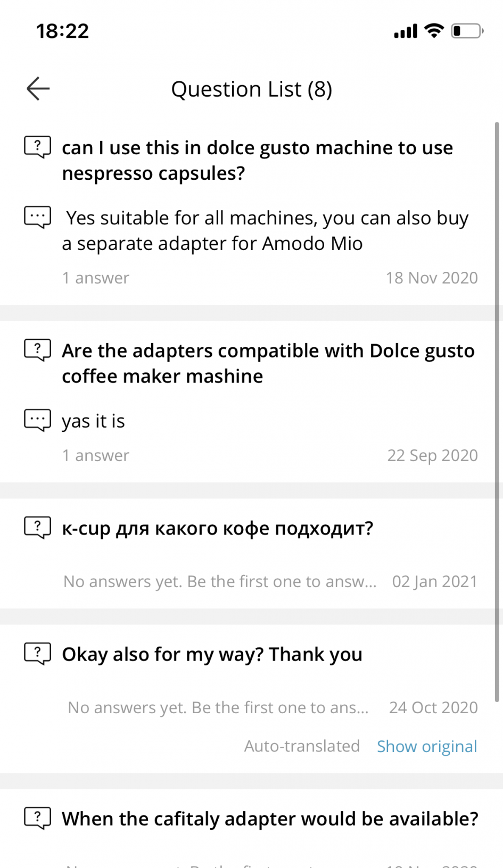Open question about nespresso capsules in dolce gusto

click(257, 160)
